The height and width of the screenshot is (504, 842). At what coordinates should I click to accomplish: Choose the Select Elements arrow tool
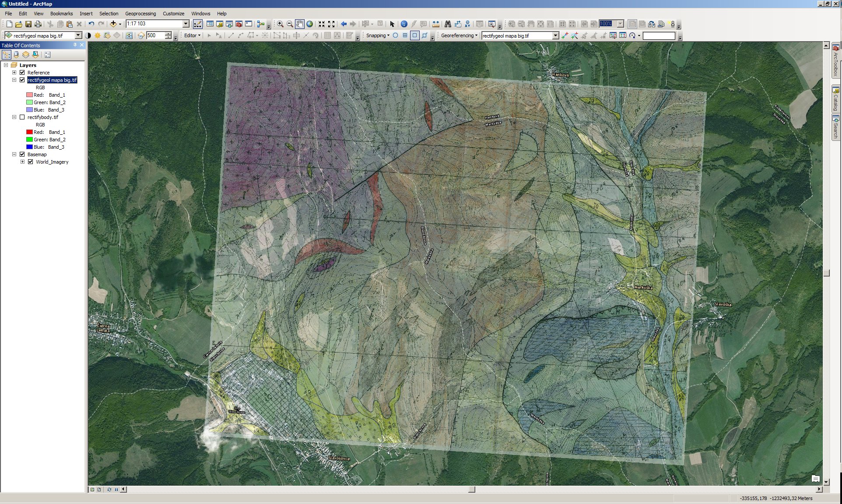click(x=392, y=24)
